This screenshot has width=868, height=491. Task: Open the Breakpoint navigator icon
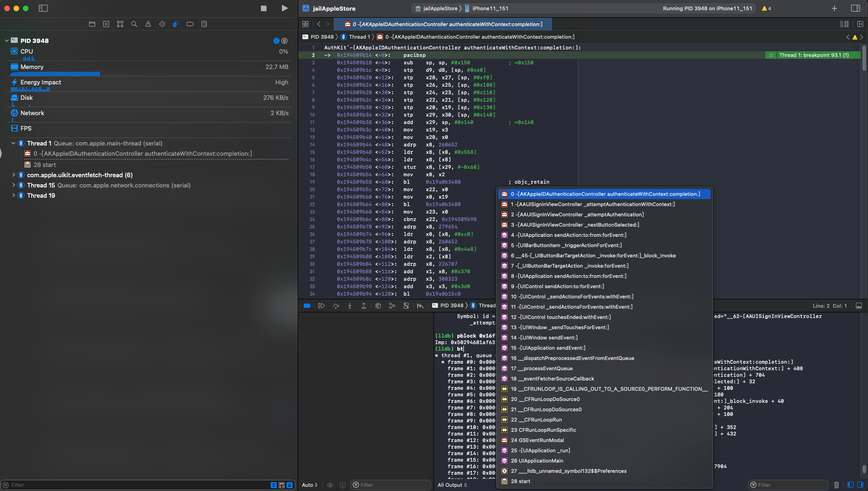point(190,24)
